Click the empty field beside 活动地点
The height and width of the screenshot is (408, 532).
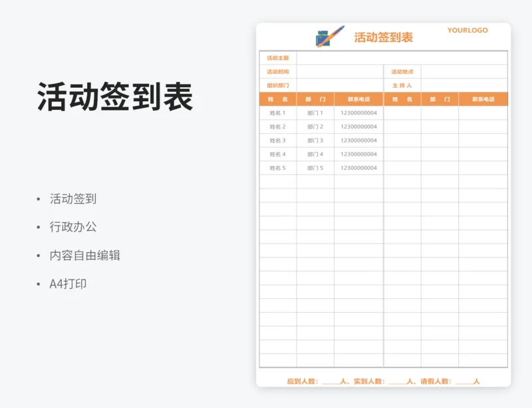464,72
